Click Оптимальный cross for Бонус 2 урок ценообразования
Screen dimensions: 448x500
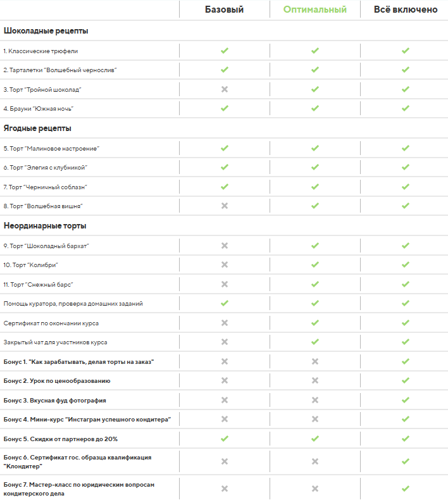pyautogui.click(x=314, y=381)
